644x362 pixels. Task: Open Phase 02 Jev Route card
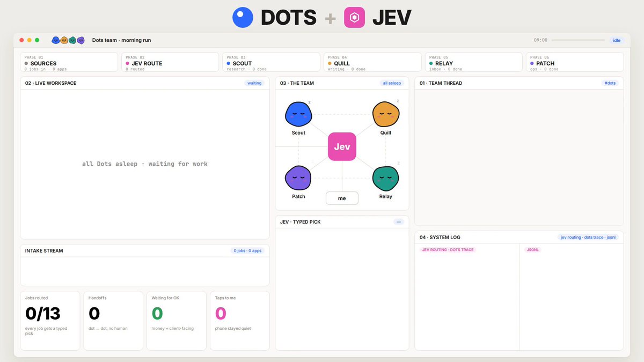tap(170, 62)
